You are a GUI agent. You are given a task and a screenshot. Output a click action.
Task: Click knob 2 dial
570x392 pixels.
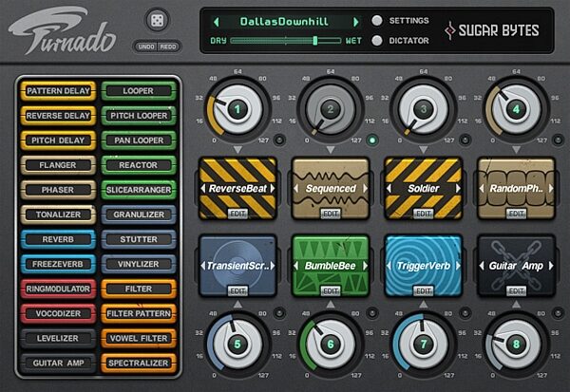(331, 109)
